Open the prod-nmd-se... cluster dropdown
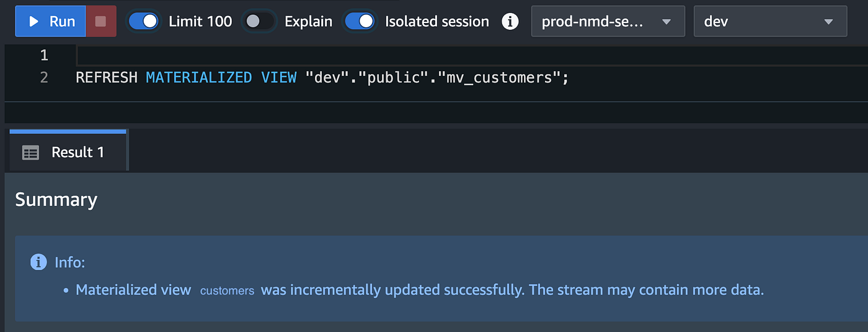This screenshot has width=868, height=332. 607,21
